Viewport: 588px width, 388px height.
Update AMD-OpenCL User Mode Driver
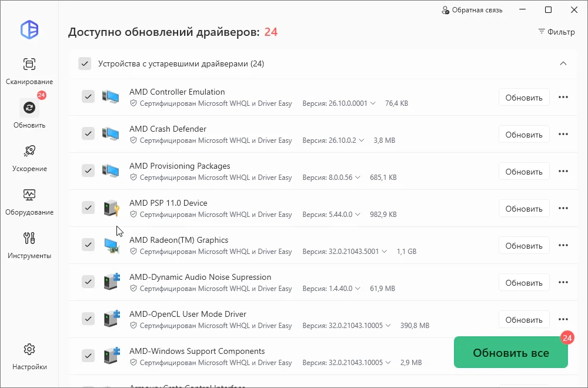pyautogui.click(x=524, y=320)
